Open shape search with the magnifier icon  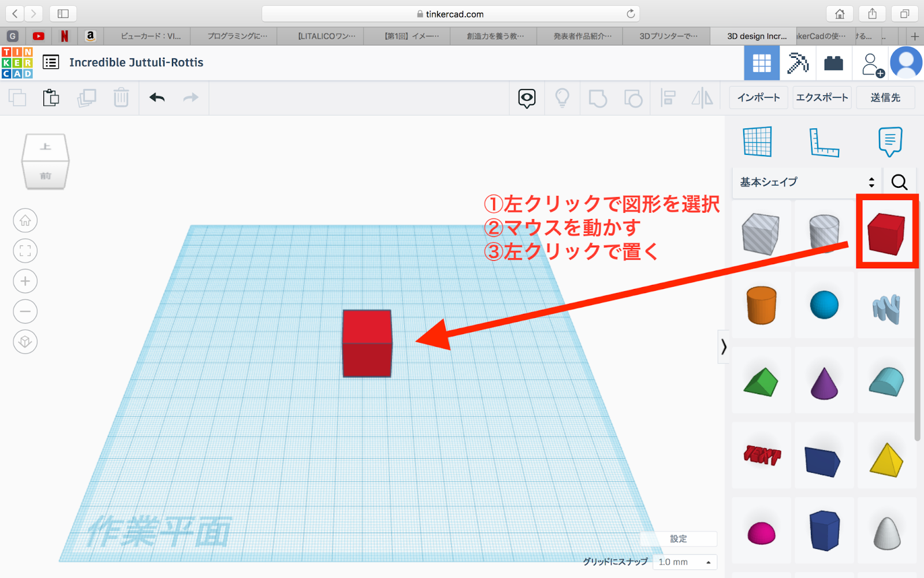click(899, 182)
